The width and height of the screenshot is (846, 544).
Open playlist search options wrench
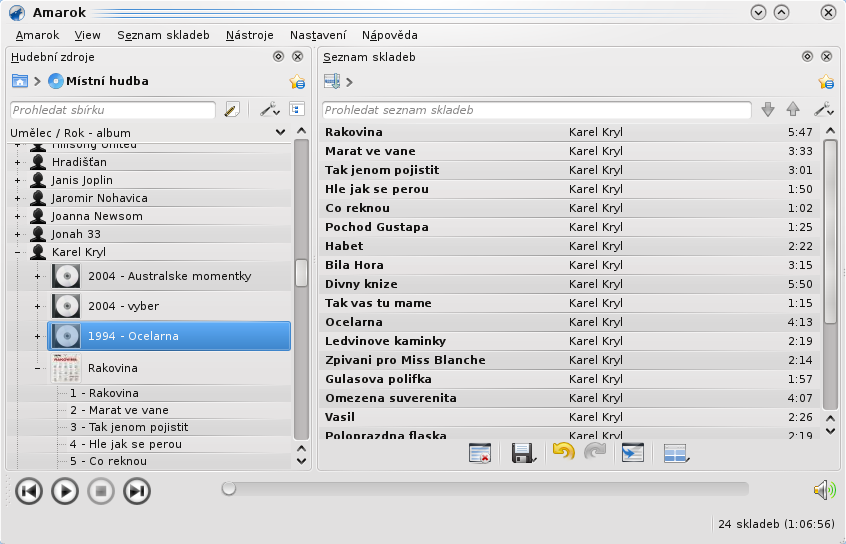tap(824, 110)
